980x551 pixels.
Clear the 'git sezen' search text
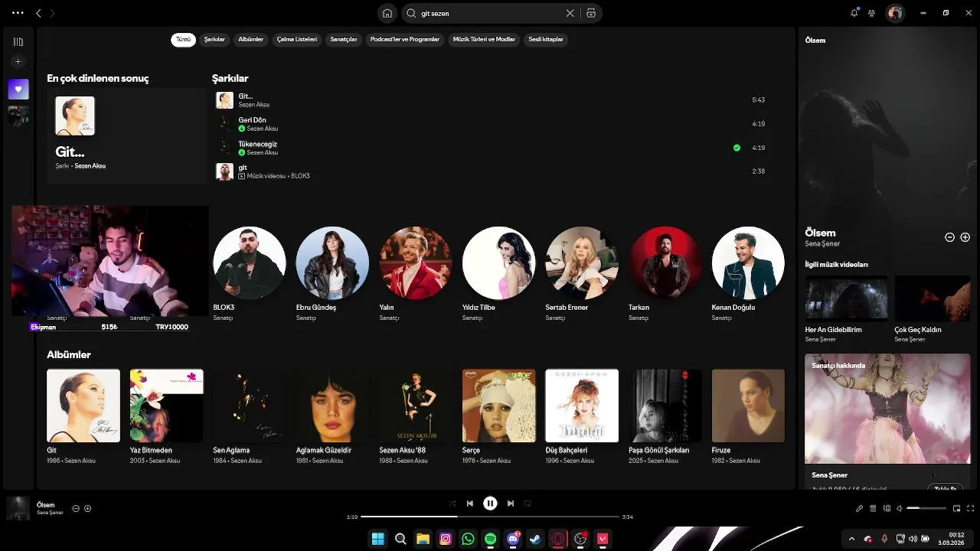[x=570, y=13]
